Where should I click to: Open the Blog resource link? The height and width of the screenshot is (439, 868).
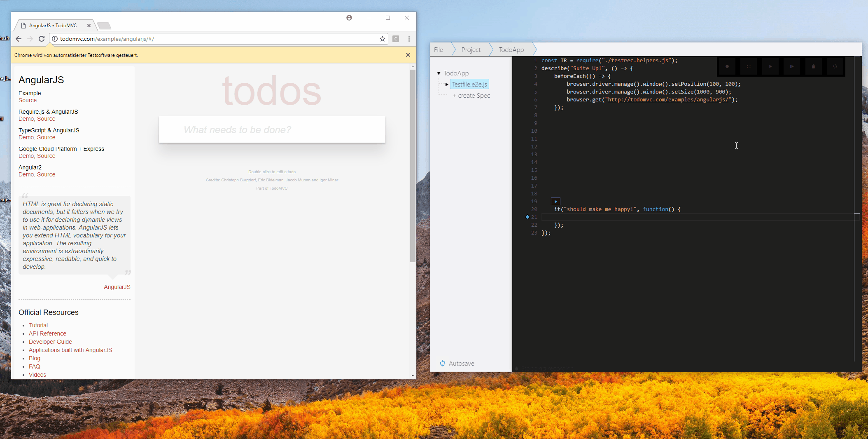35,358
